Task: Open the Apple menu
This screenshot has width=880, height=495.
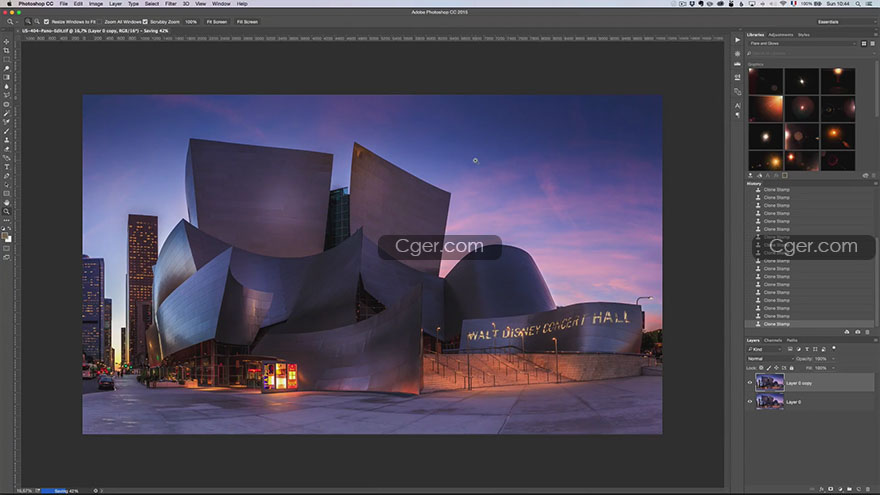Action: pos(8,3)
